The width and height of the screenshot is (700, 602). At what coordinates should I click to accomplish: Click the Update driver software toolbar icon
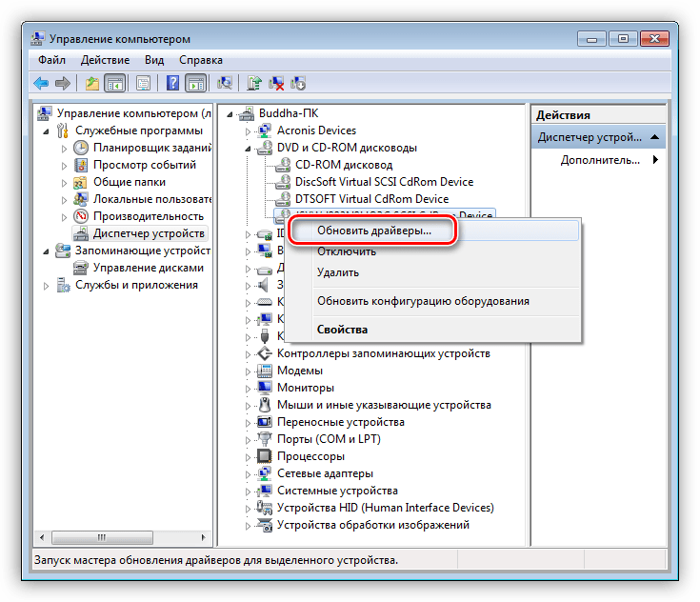pos(254,83)
